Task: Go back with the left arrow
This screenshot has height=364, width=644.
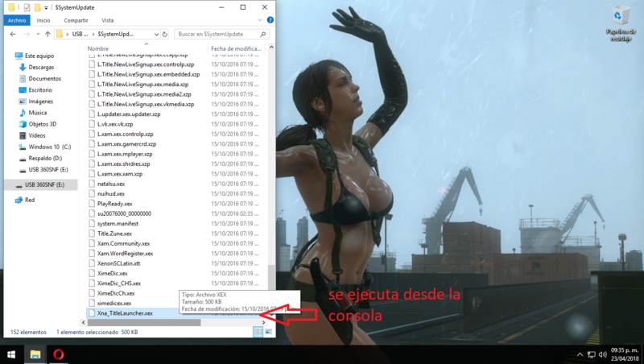Action: click(x=13, y=34)
